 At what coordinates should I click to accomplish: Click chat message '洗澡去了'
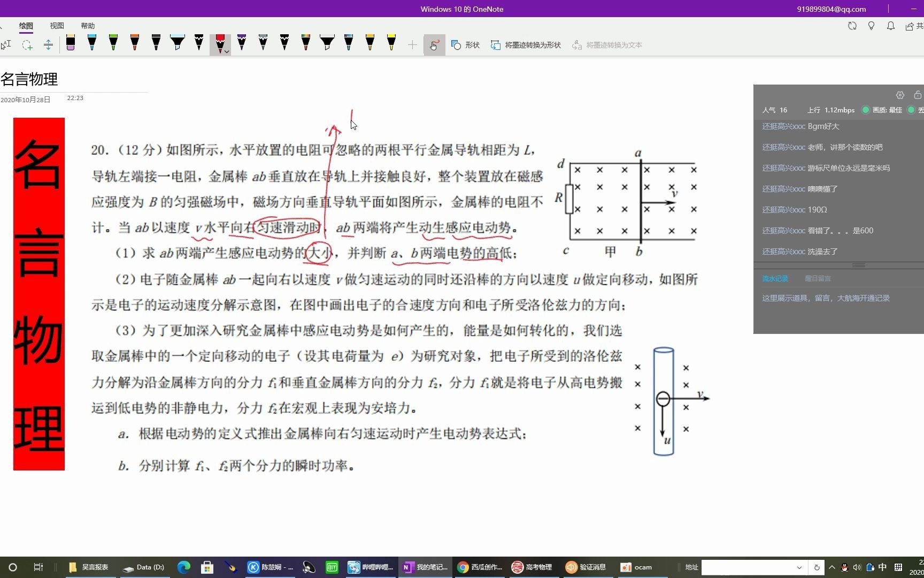coord(800,252)
